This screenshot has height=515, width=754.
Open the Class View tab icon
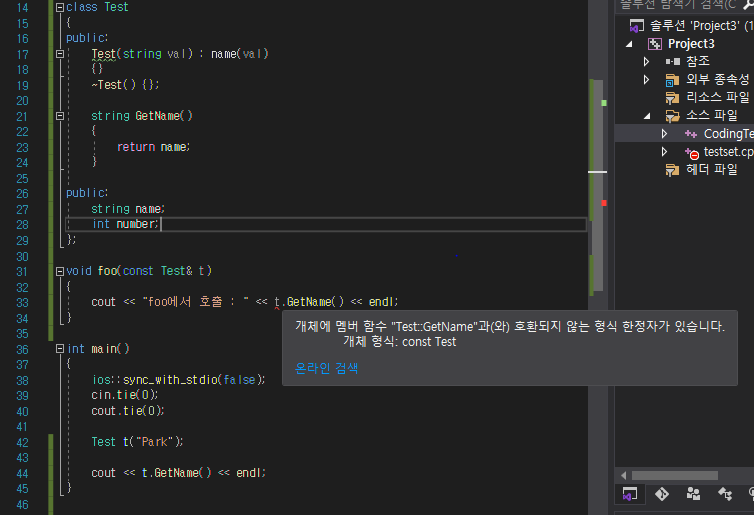pyautogui.click(x=725, y=494)
